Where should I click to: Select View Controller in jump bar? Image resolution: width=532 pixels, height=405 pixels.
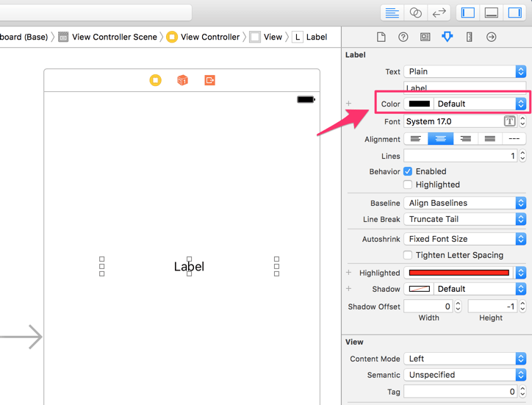pos(210,37)
